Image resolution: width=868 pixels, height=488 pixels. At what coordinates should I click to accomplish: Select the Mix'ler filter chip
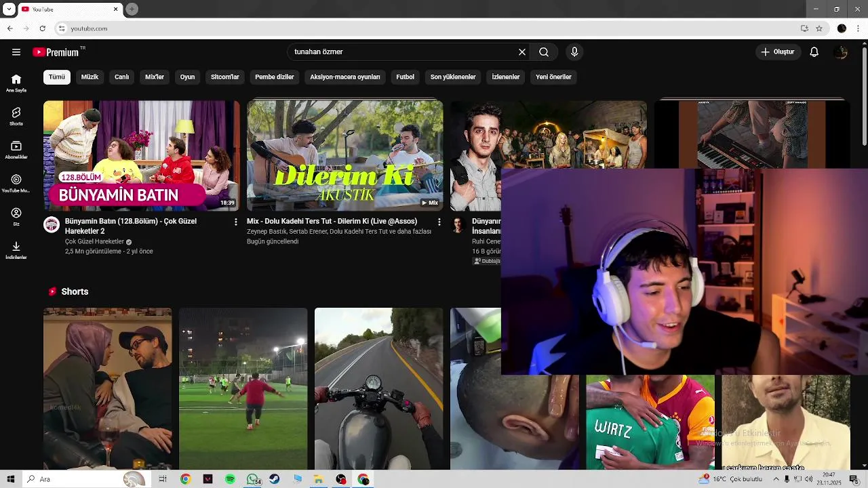tap(155, 77)
